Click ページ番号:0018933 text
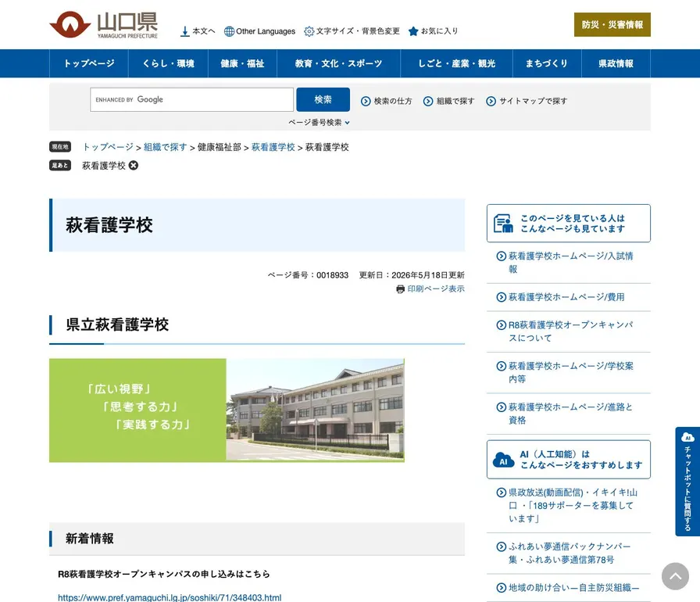 click(x=308, y=275)
